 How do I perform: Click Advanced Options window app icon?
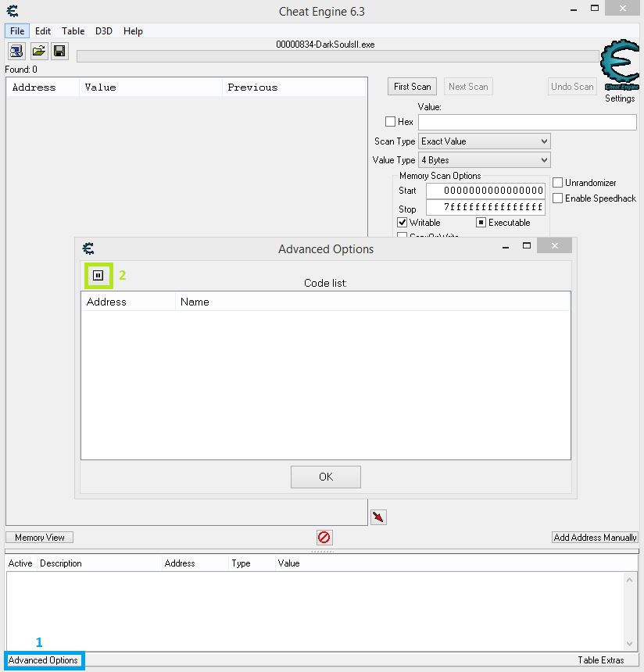pos(88,248)
